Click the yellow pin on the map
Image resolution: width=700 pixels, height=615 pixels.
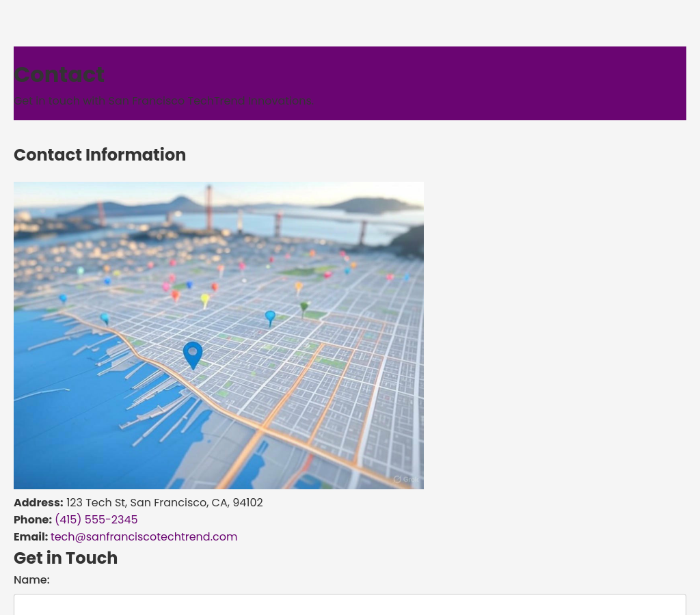click(x=204, y=300)
